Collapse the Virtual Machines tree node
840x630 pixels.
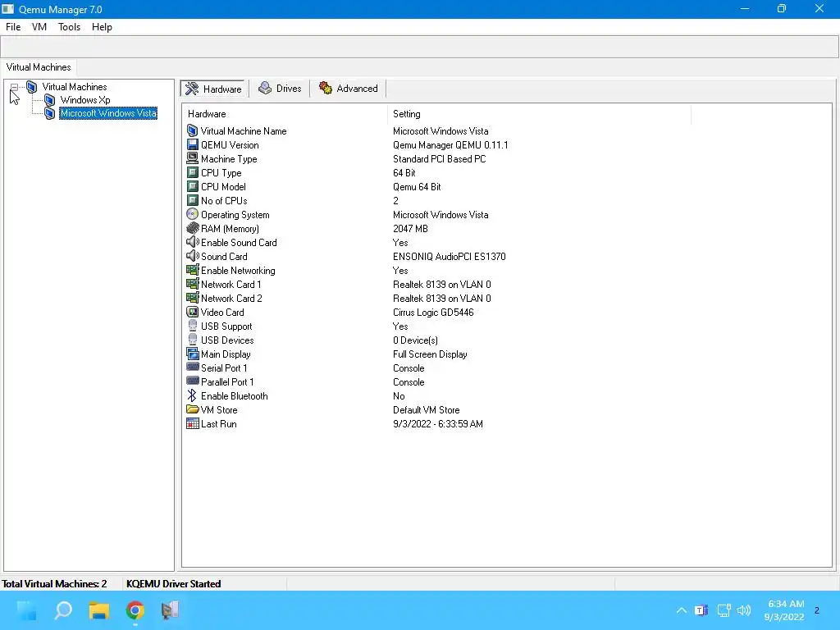click(x=15, y=87)
